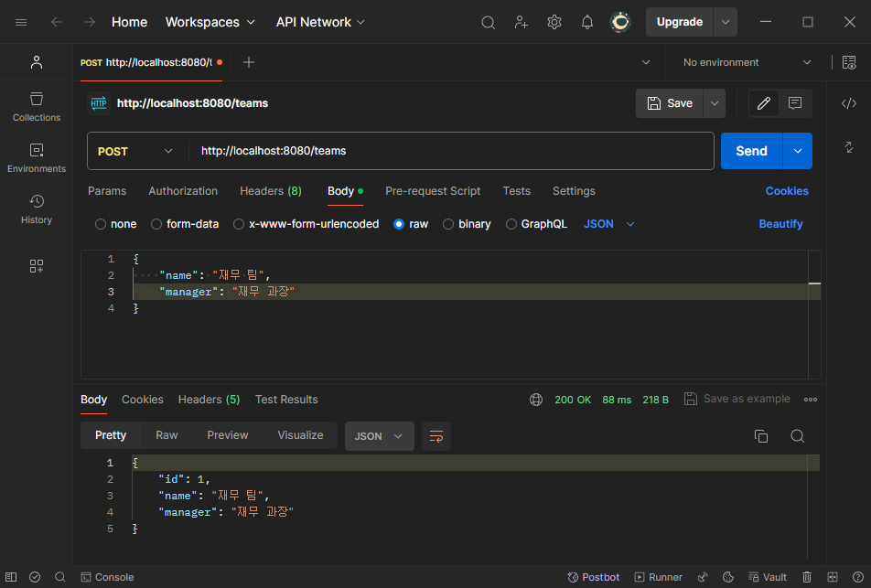This screenshot has height=588, width=871.
Task: Change the POST method dropdown
Action: [x=135, y=151]
